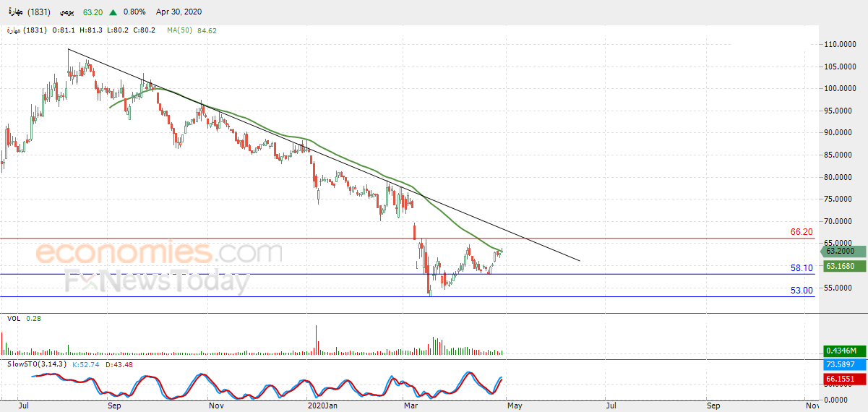Image resolution: width=868 pixels, height=412 pixels.
Task: Click the 2020Jan time axis label
Action: click(x=322, y=406)
